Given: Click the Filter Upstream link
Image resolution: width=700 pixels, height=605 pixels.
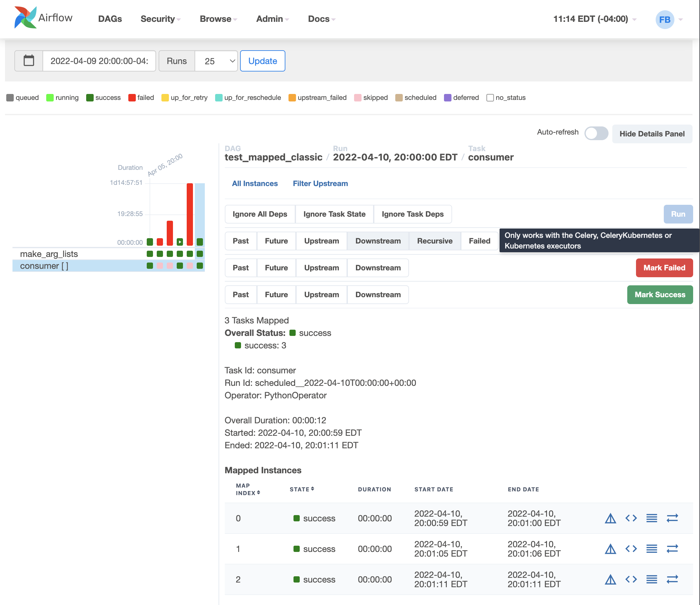Looking at the screenshot, I should 320,184.
